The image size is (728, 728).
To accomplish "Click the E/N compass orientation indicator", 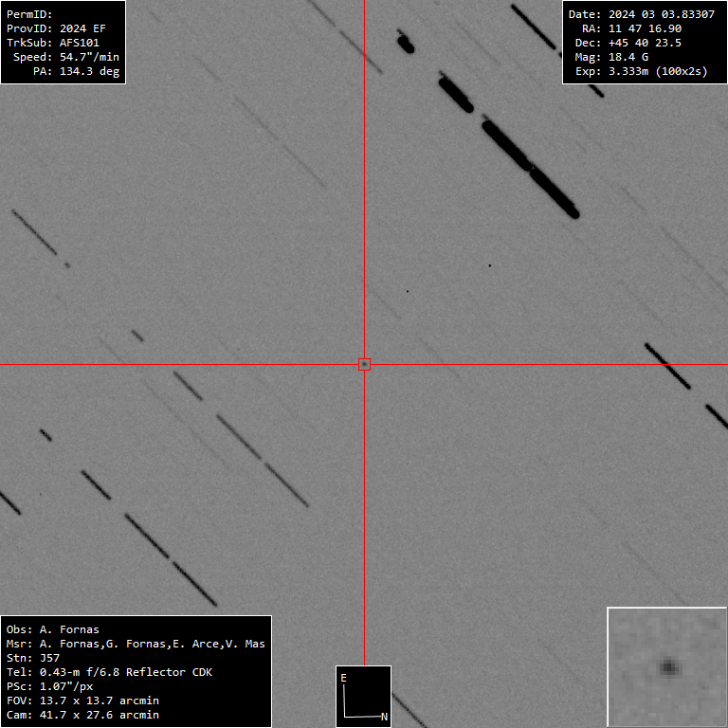I will click(363, 697).
